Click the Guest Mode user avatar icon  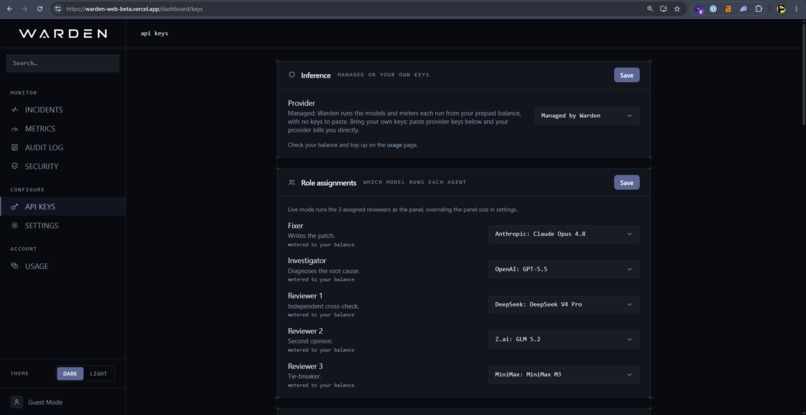click(16, 402)
